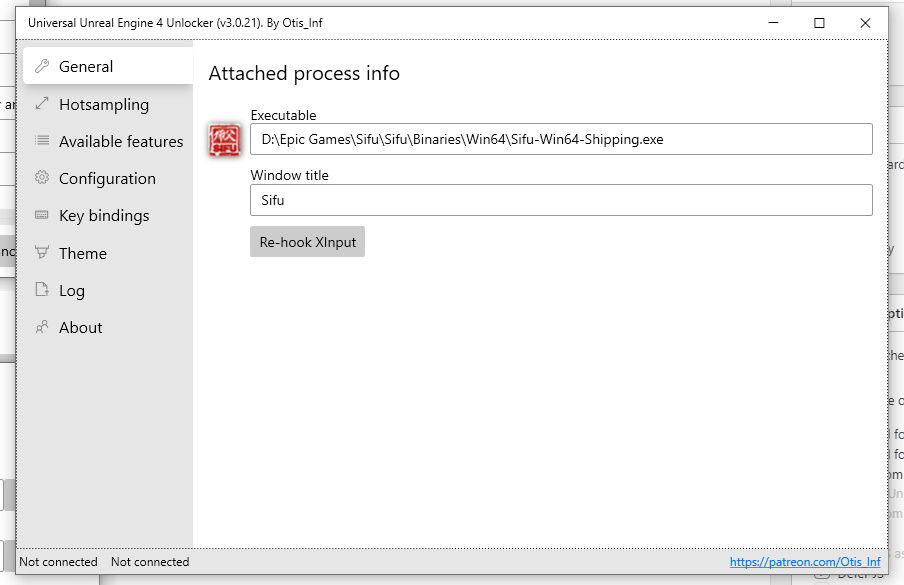Select the Theme tab label
Image resolution: width=904 pixels, height=585 pixels.
coord(83,254)
